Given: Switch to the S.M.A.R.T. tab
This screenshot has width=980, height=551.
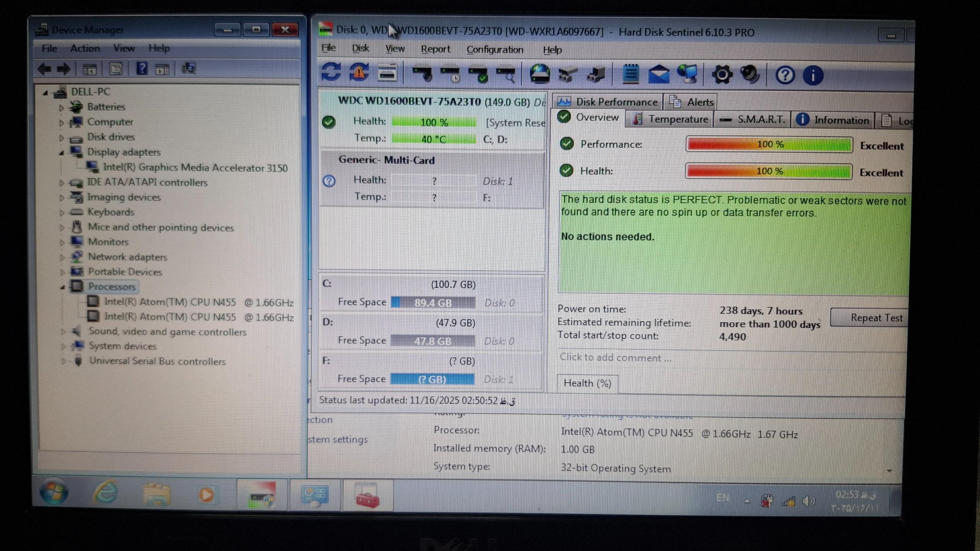Looking at the screenshot, I should tap(753, 120).
